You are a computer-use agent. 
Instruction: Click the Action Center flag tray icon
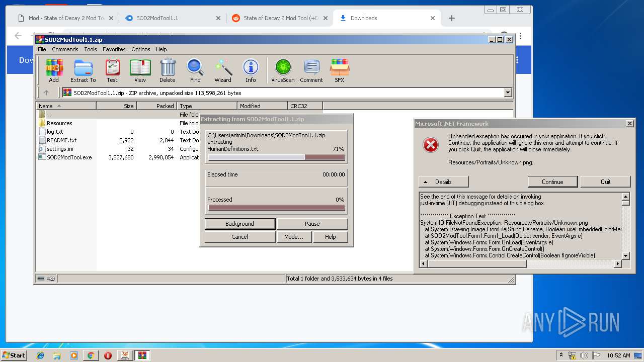click(x=596, y=355)
